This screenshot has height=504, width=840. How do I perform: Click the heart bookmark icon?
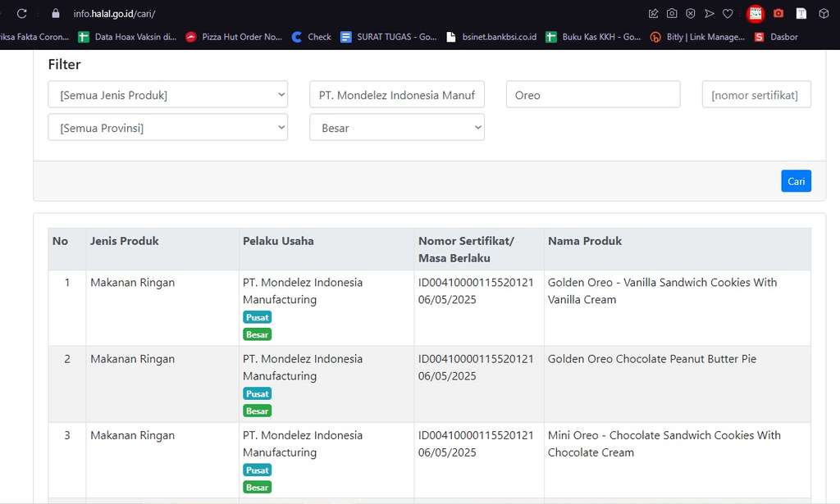(728, 14)
